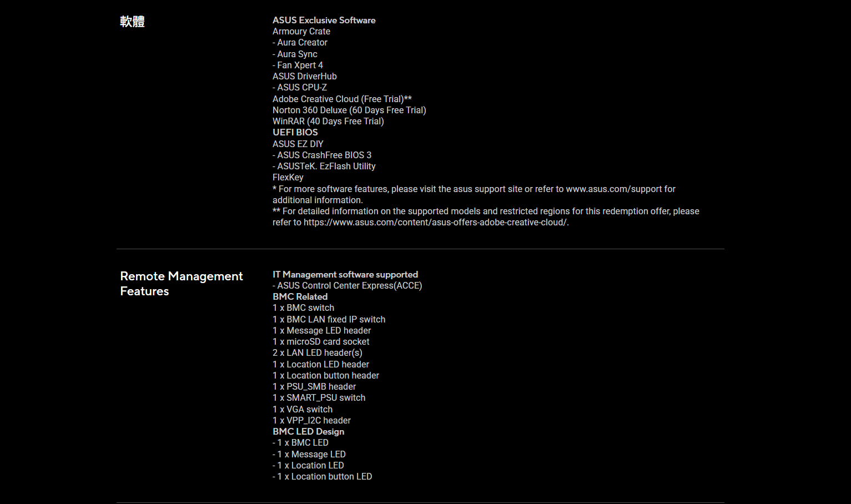Select the ASUS DriverHub text
The width and height of the screenshot is (851, 504).
tap(304, 77)
